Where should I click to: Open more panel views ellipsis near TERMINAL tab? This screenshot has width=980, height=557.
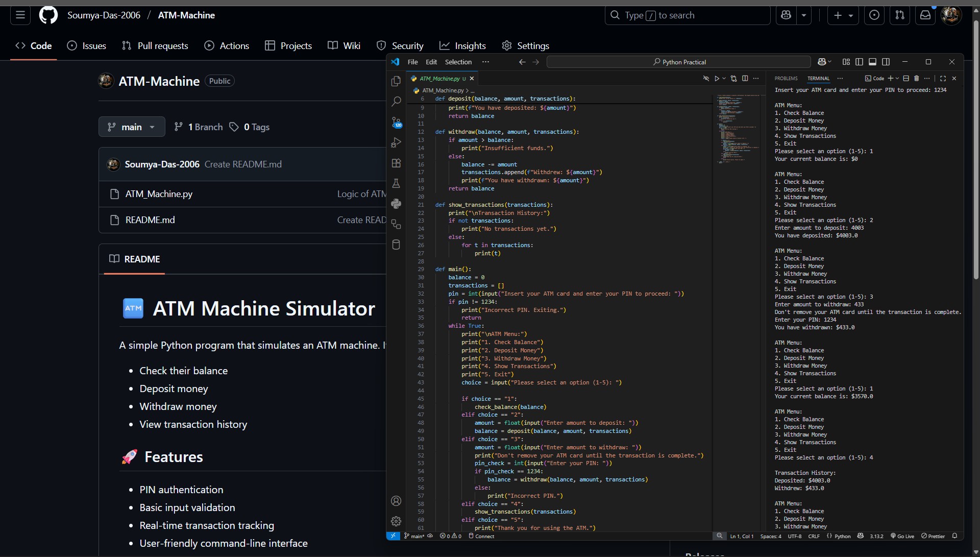pyautogui.click(x=840, y=79)
